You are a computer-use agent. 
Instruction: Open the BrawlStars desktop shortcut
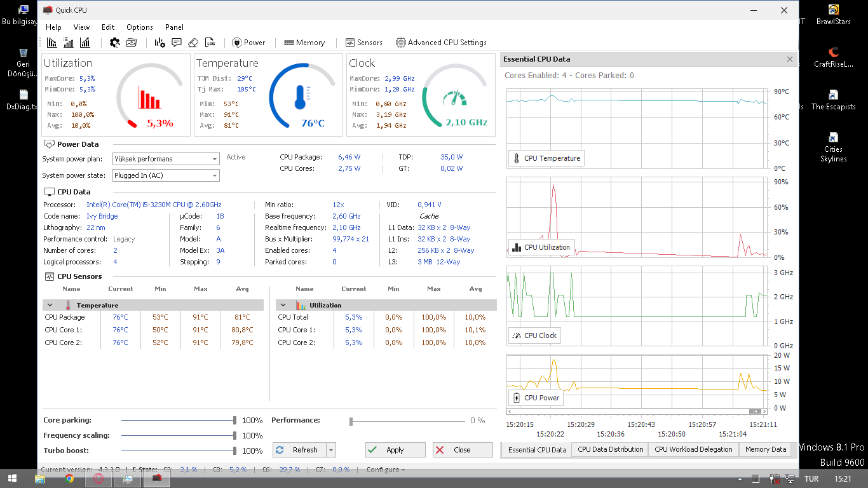click(833, 15)
